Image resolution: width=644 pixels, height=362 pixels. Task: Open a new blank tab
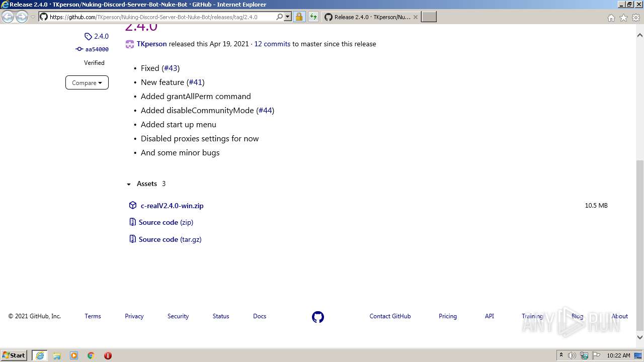(x=429, y=17)
